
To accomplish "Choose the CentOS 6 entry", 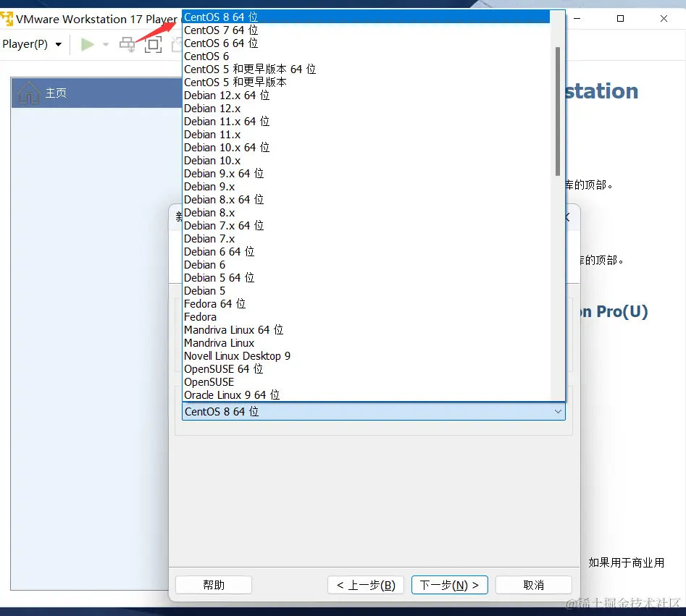I will [366, 56].
